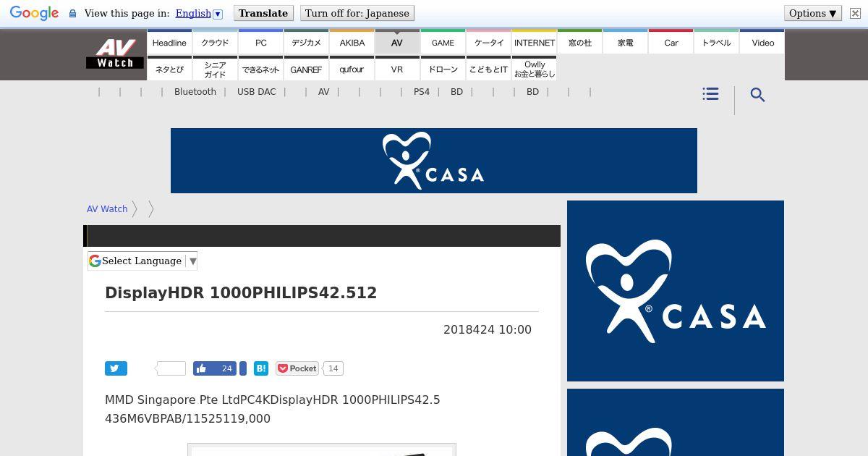
Task: Click the Facebook like count 24
Action: click(226, 368)
